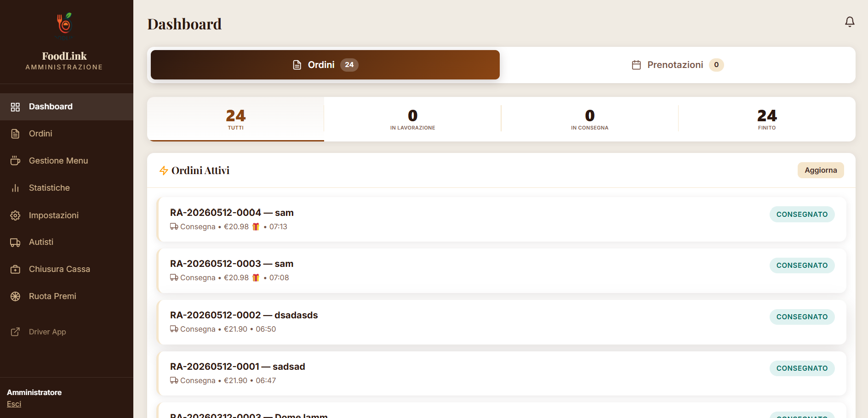Click €21.90 price on order dsadasds
Image resolution: width=868 pixels, height=418 pixels.
235,329
